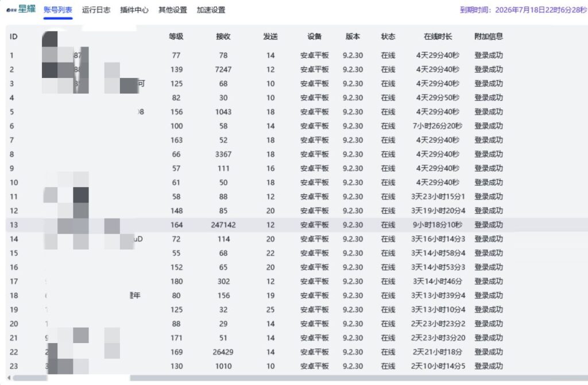Viewport: 588px width, 385px height.
Task: Click the 状态 column header
Action: (x=388, y=36)
